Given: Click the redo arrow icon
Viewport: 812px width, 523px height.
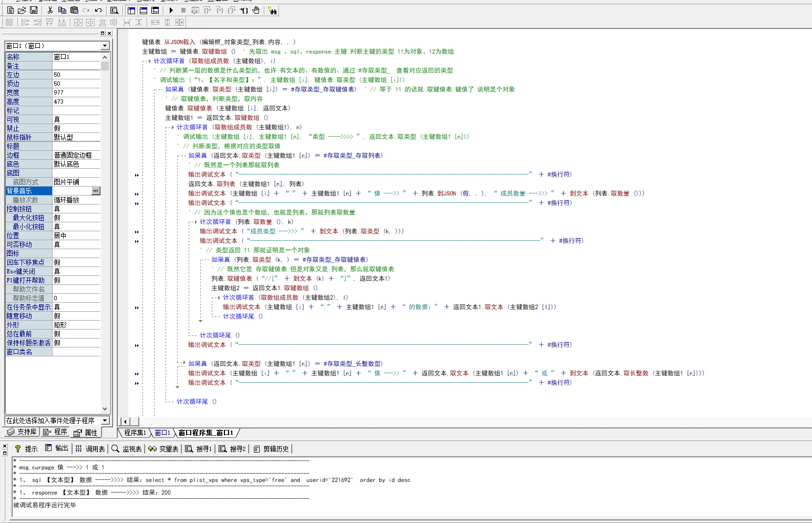Looking at the screenshot, I should pos(86,10).
